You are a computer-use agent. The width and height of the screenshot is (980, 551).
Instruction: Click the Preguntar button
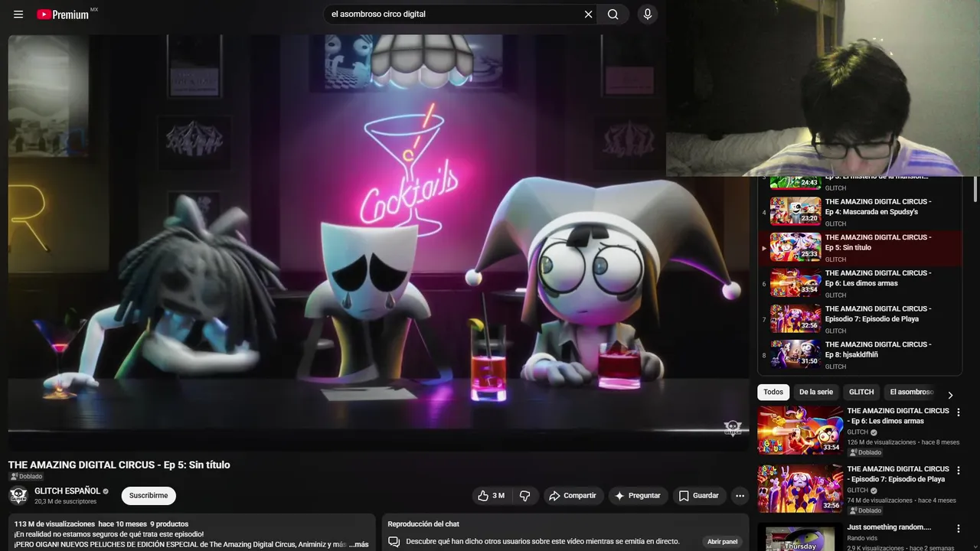(637, 496)
